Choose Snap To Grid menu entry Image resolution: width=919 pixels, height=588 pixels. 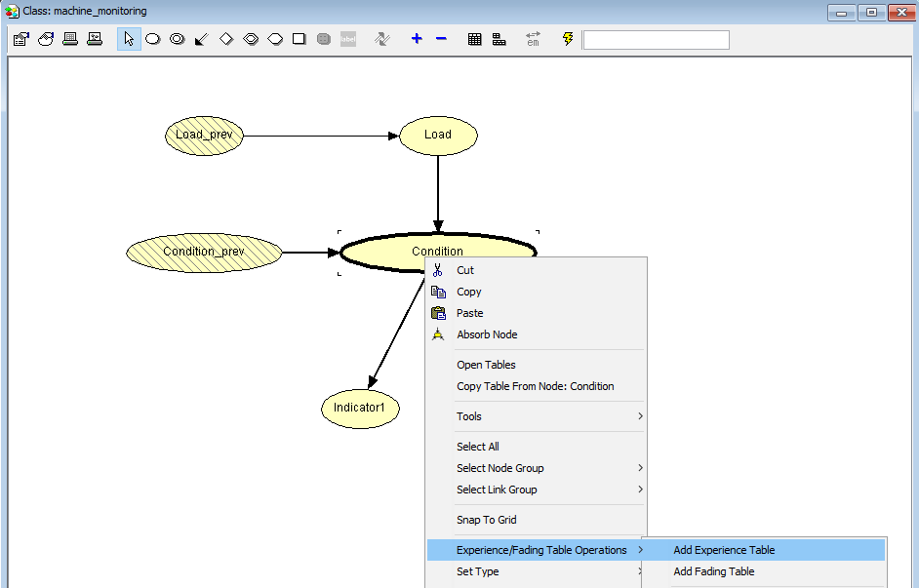point(537,520)
